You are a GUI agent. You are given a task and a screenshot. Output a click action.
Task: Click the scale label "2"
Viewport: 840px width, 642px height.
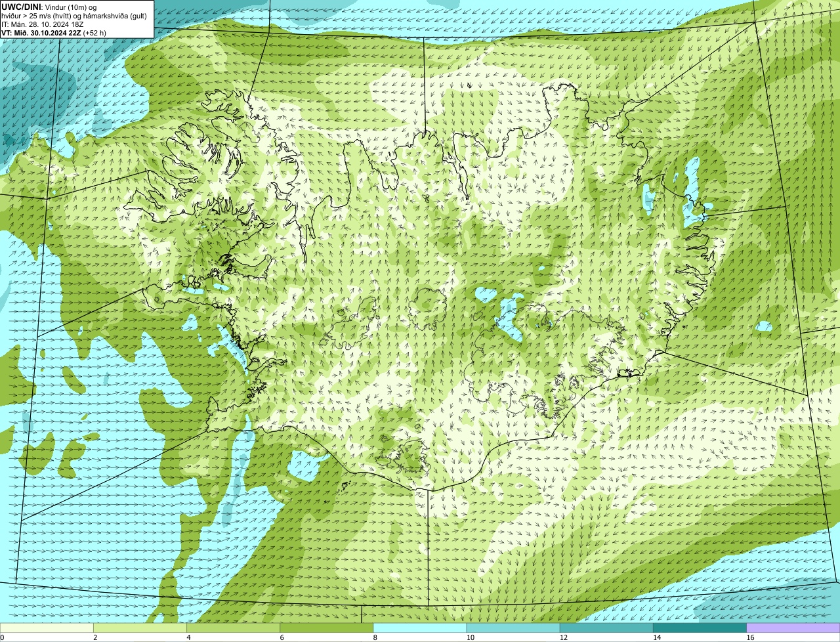[x=95, y=637]
